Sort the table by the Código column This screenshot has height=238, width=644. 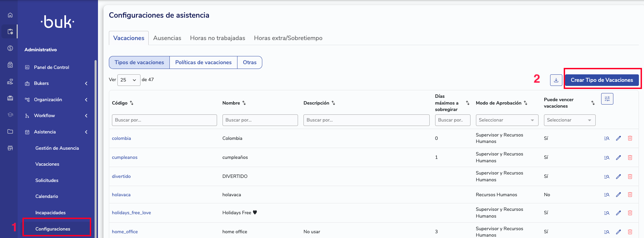[x=132, y=103]
